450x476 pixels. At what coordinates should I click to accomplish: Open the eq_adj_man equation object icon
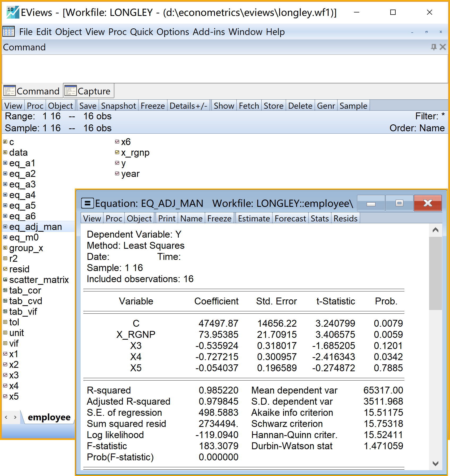point(5,227)
